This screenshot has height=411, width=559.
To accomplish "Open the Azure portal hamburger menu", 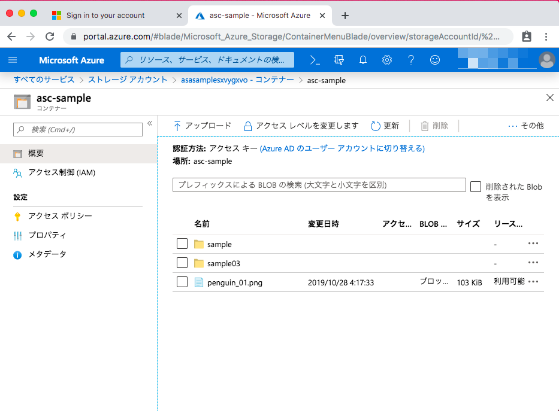I will [x=12, y=60].
